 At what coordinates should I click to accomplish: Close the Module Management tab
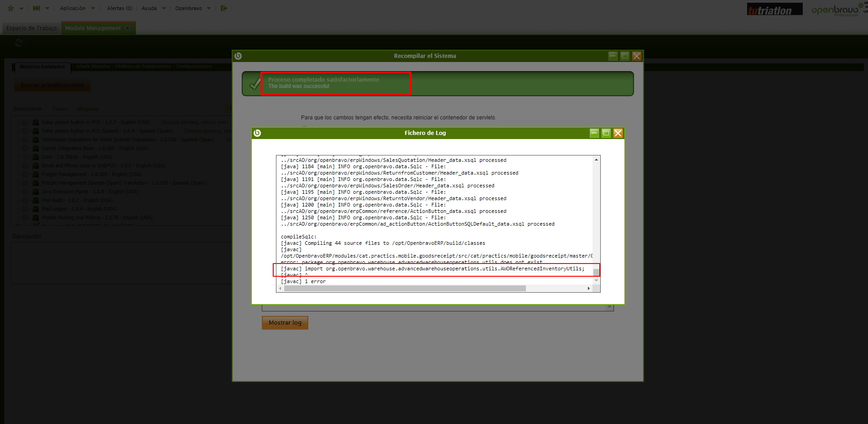point(128,28)
